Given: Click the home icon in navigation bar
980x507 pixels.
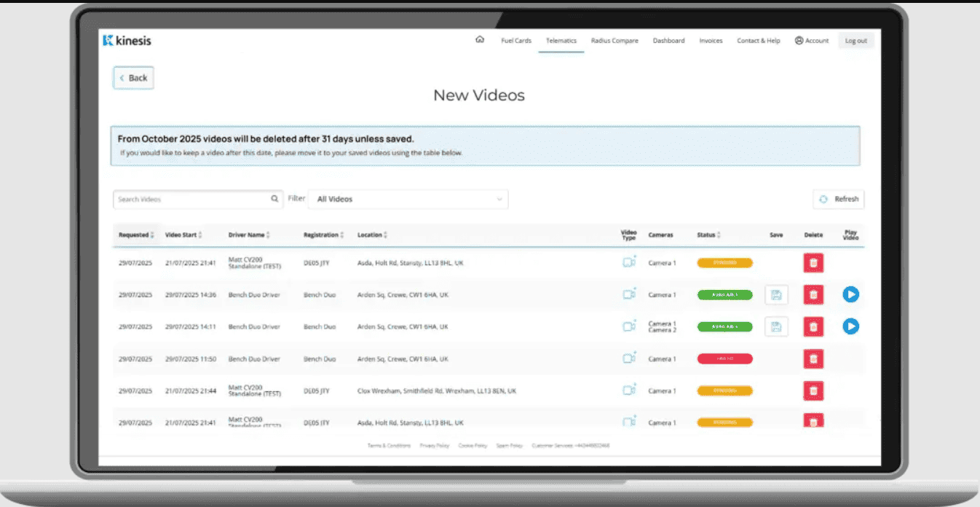Looking at the screenshot, I should click(479, 40).
